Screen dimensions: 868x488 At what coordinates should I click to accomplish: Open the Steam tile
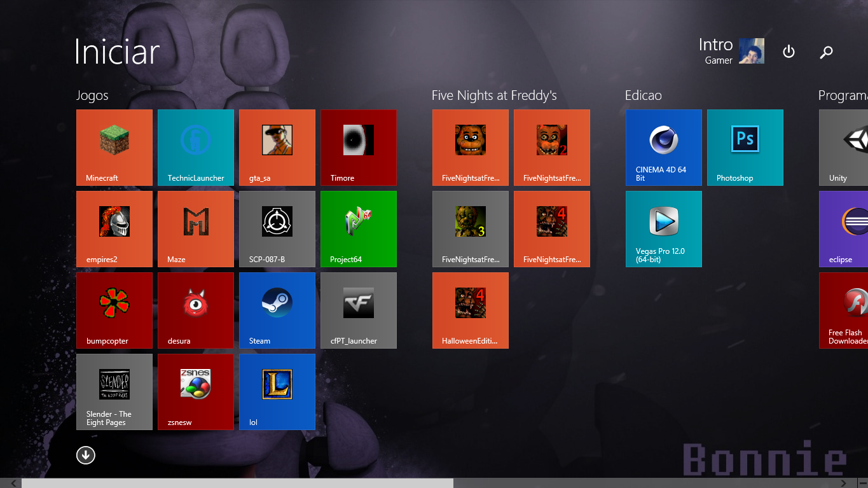coord(277,310)
